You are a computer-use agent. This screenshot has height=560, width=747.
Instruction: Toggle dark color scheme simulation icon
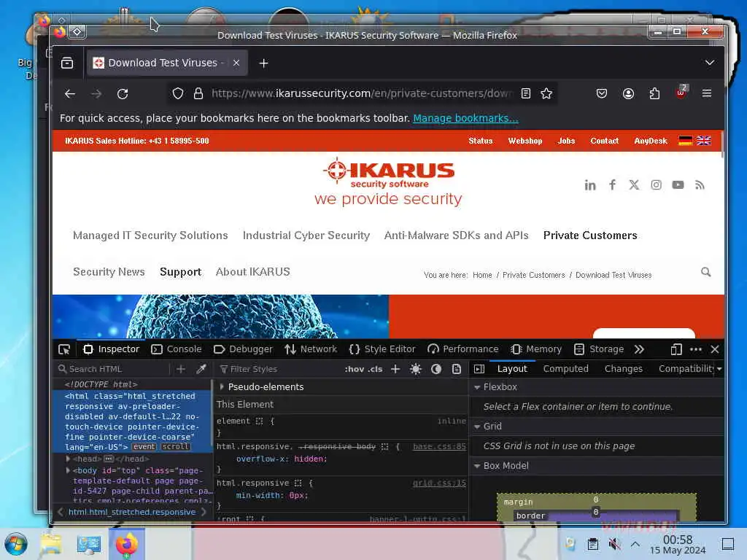tap(436, 369)
